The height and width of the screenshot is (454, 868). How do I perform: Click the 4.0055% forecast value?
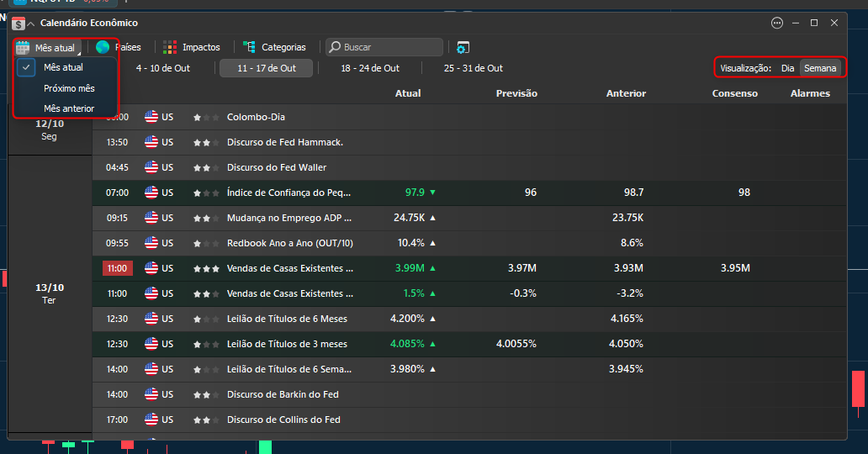click(x=516, y=344)
